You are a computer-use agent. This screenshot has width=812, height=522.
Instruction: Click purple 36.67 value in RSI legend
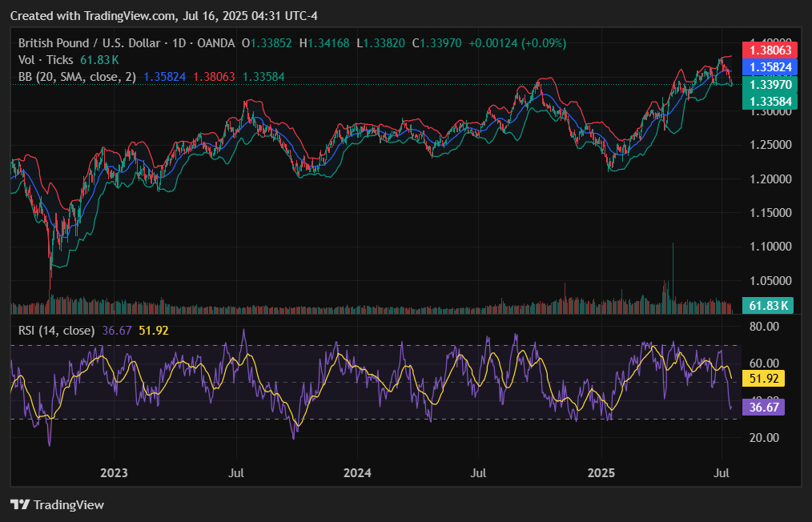(117, 331)
